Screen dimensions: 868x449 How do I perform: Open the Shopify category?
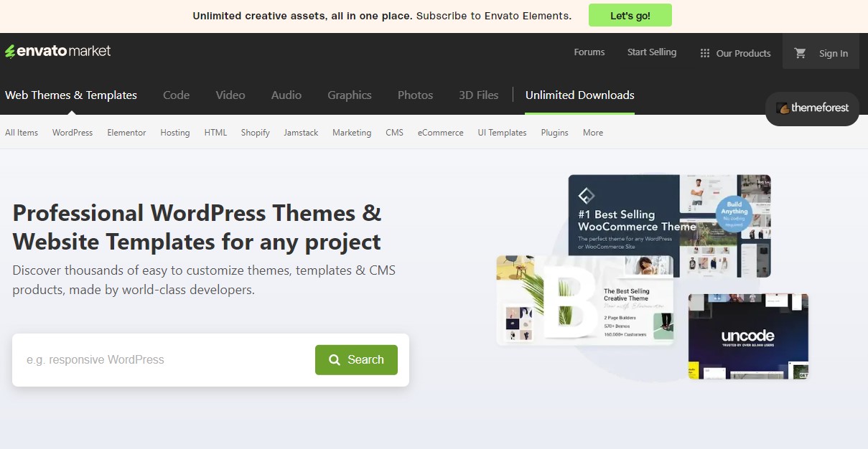pos(256,133)
